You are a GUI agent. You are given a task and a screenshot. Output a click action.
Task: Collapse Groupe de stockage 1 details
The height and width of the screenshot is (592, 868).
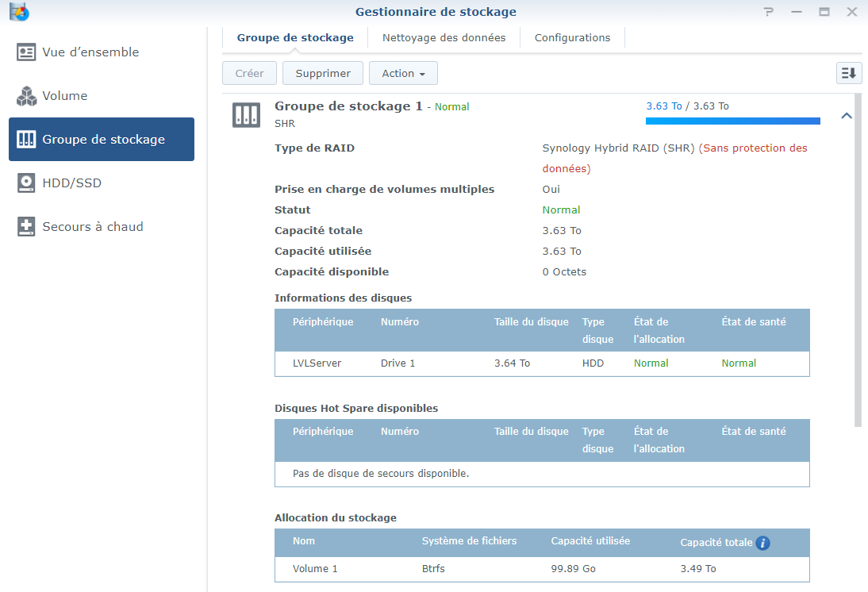tap(847, 116)
